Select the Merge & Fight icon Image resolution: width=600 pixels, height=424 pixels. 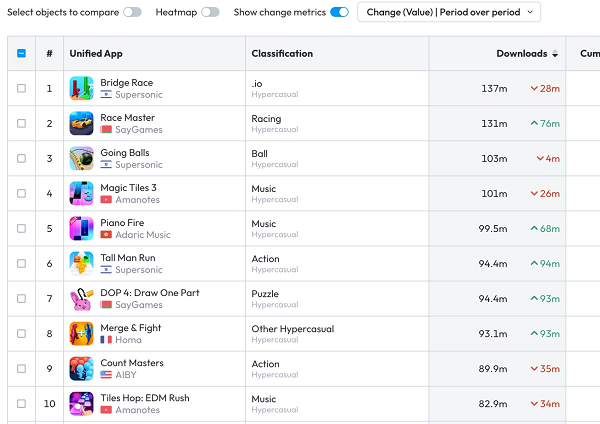point(81,334)
